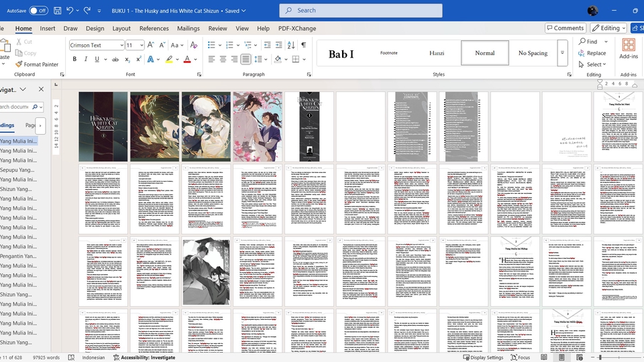Screen dimensions: 644x362
Task: Go to 'Pengantin Yan...' heading
Action: 19,256
